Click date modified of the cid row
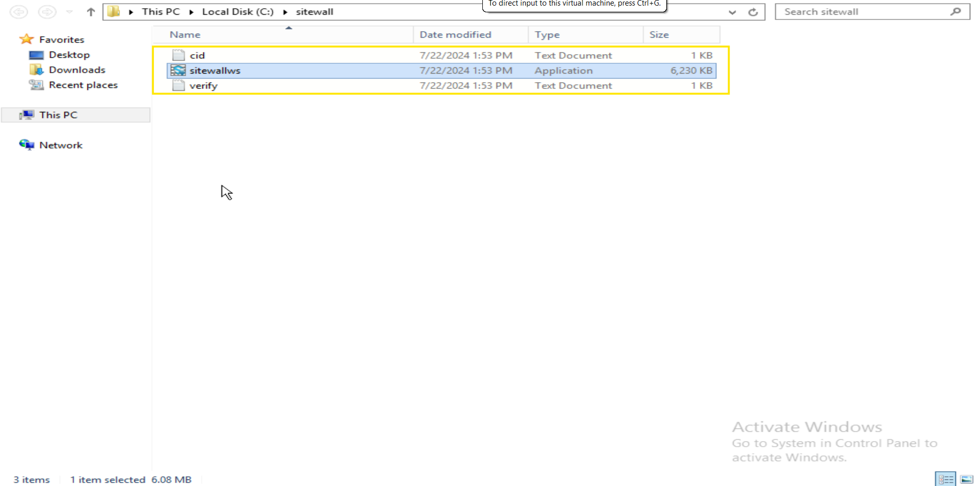The image size is (980, 486). [466, 55]
